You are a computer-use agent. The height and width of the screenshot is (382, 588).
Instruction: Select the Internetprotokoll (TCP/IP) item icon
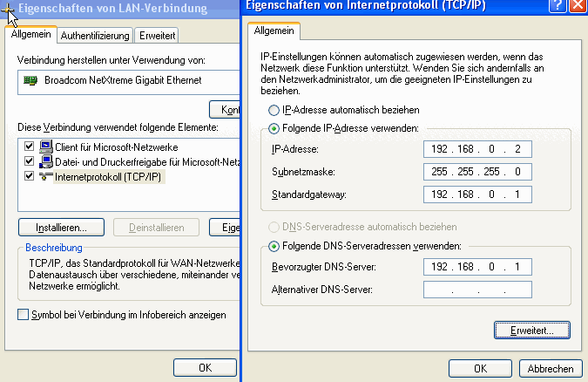click(45, 177)
